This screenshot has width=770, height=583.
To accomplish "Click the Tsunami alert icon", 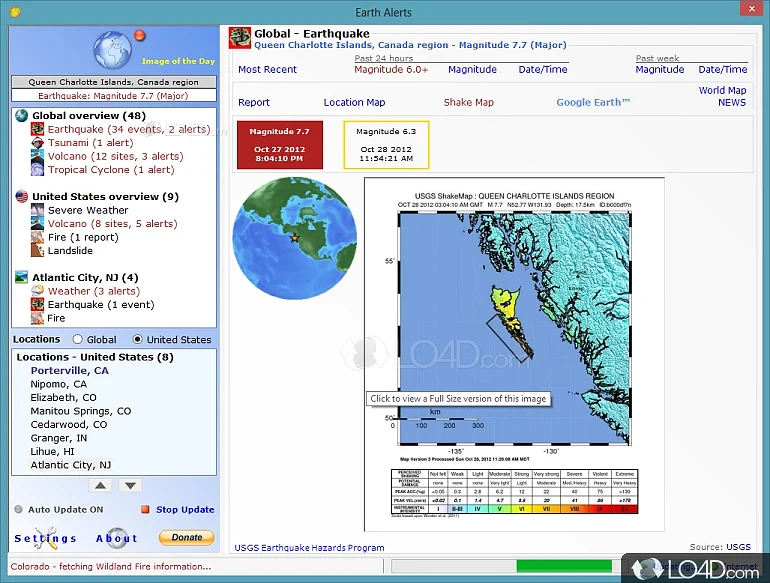I will tap(37, 143).
